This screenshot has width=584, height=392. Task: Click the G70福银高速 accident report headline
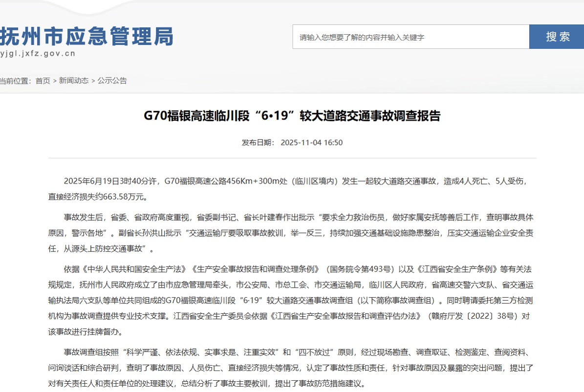[x=292, y=116]
